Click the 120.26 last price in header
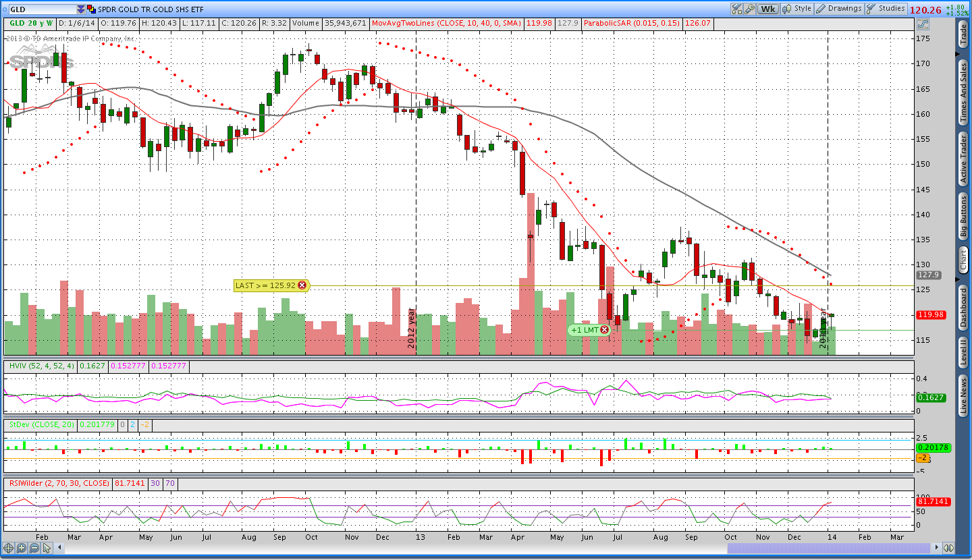 (926, 9)
